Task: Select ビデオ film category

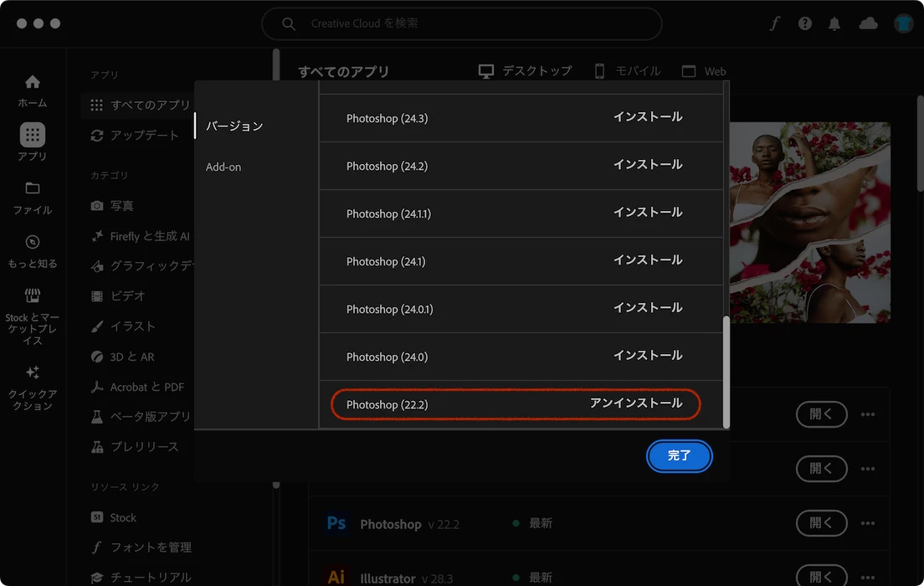Action: coord(118,296)
